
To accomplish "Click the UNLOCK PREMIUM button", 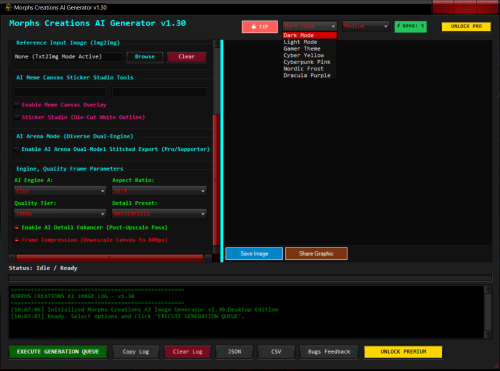I will (403, 352).
